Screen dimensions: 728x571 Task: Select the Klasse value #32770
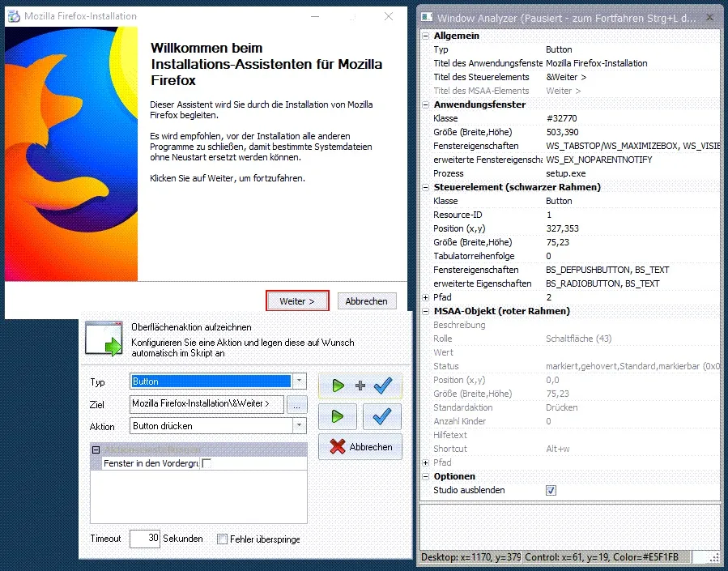[x=561, y=118]
